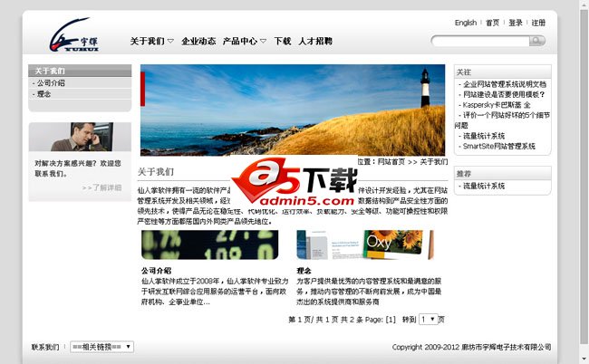
Task: Click inside the search text box
Action: [x=481, y=41]
